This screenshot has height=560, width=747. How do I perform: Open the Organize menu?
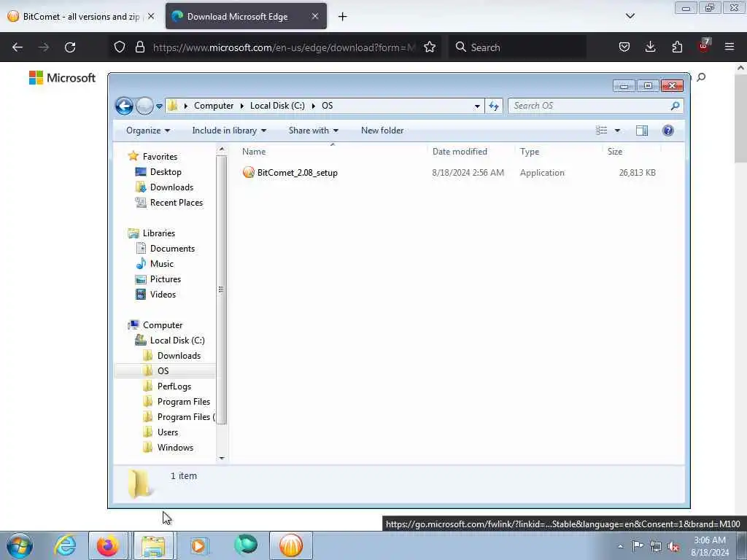point(147,131)
